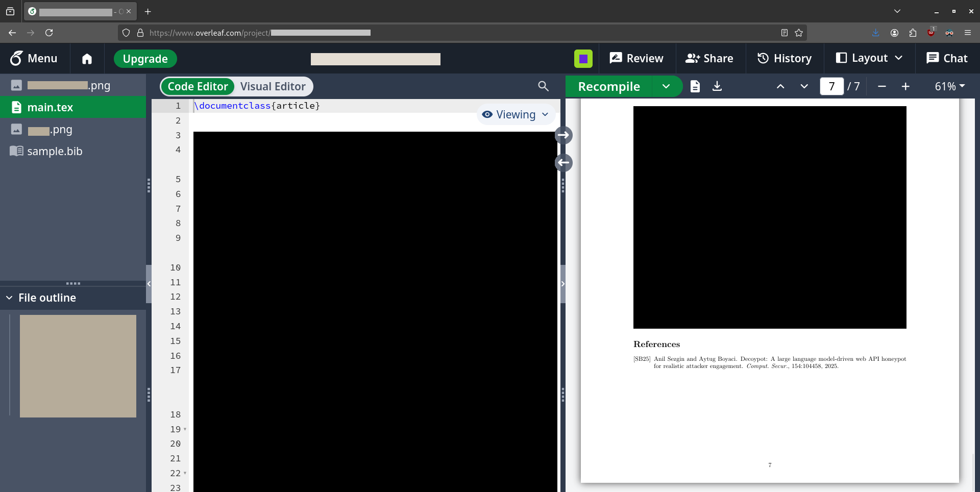Select sample.bib in the file tree
This screenshot has height=492, width=980.
(55, 151)
